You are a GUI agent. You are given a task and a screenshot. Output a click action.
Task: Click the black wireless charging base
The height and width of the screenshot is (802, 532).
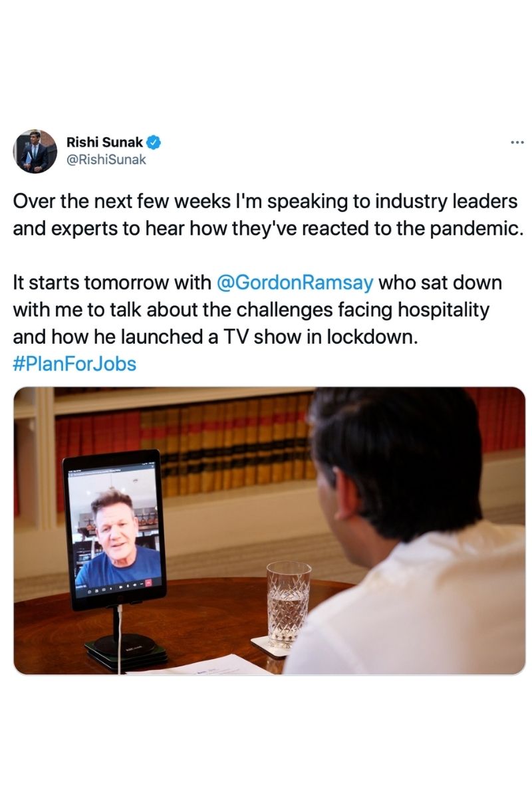(126, 649)
